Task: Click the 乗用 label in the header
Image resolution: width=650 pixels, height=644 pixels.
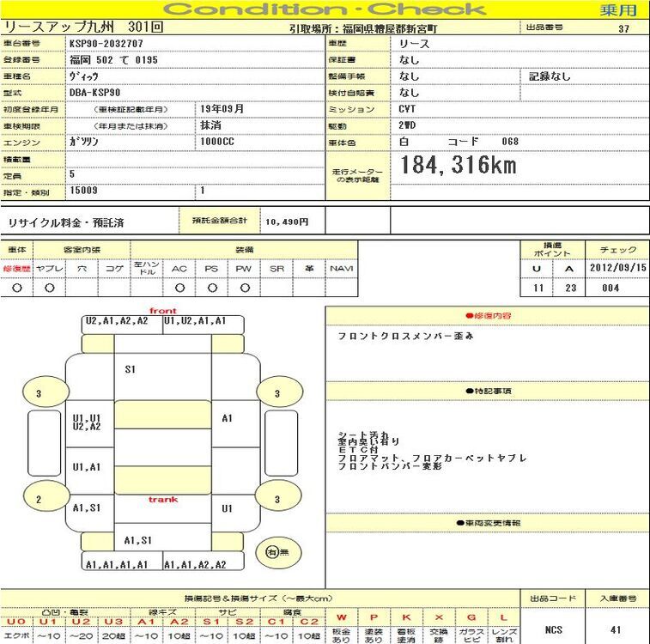Action: click(618, 10)
